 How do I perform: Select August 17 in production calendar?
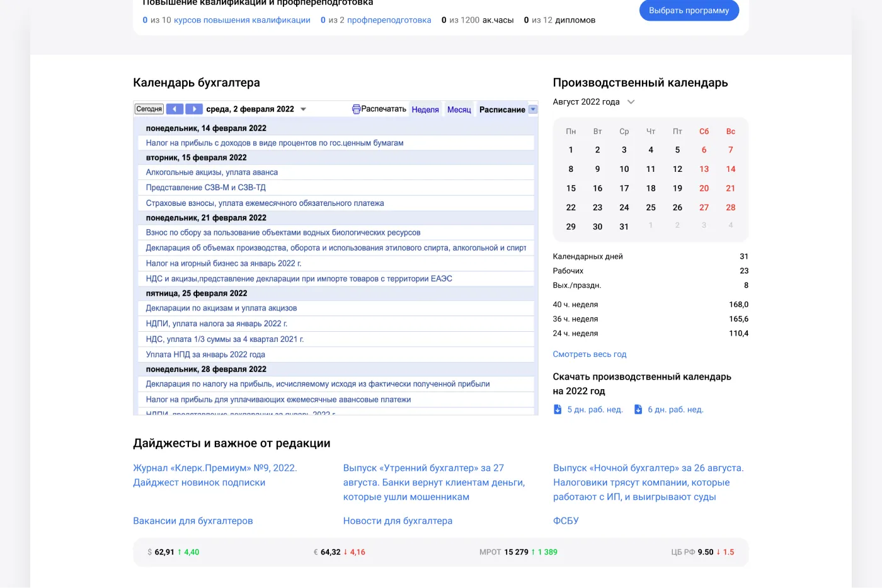point(624,188)
